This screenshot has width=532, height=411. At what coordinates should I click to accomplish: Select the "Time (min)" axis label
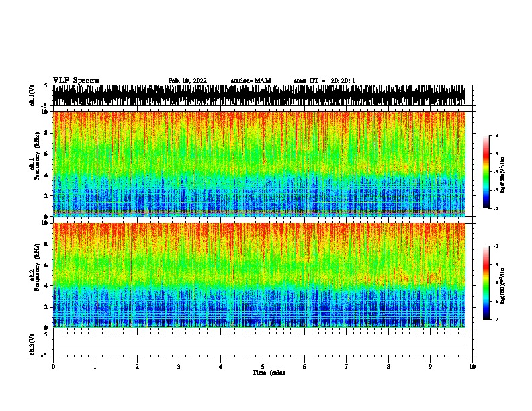pos(269,373)
